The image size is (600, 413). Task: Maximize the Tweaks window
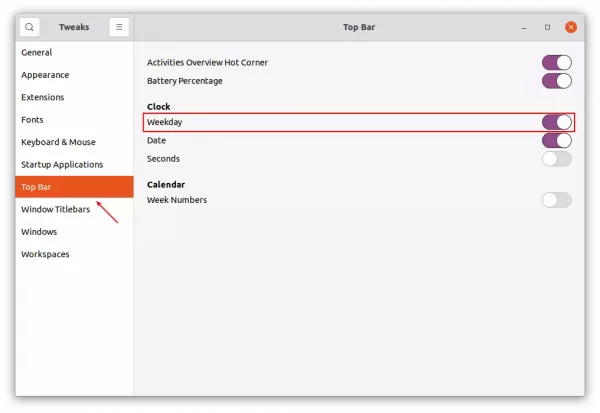[547, 27]
